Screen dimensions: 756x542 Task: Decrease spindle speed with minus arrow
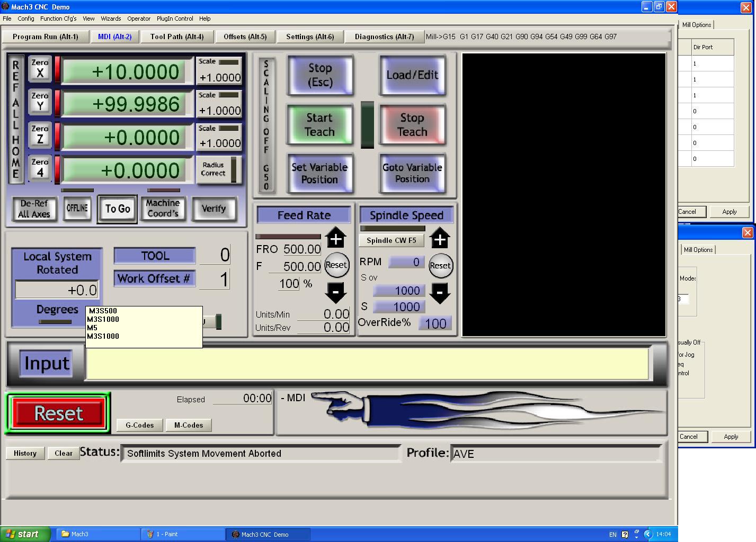[x=440, y=293]
